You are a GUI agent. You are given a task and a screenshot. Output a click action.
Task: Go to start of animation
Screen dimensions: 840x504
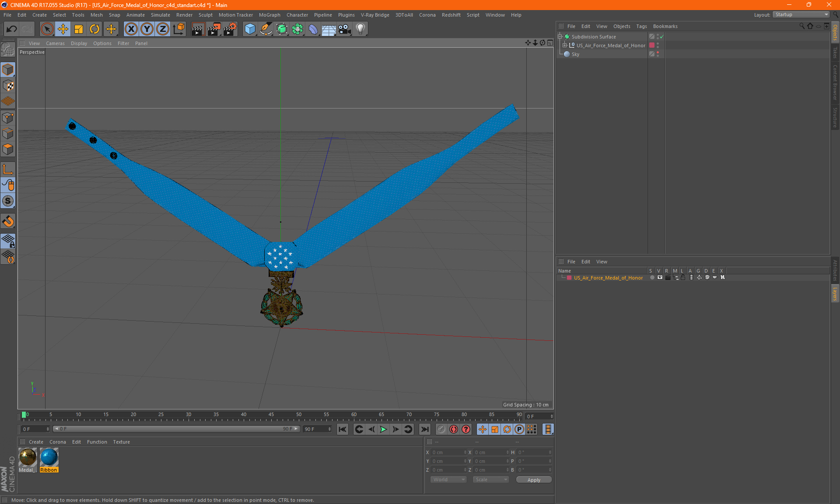(x=343, y=429)
